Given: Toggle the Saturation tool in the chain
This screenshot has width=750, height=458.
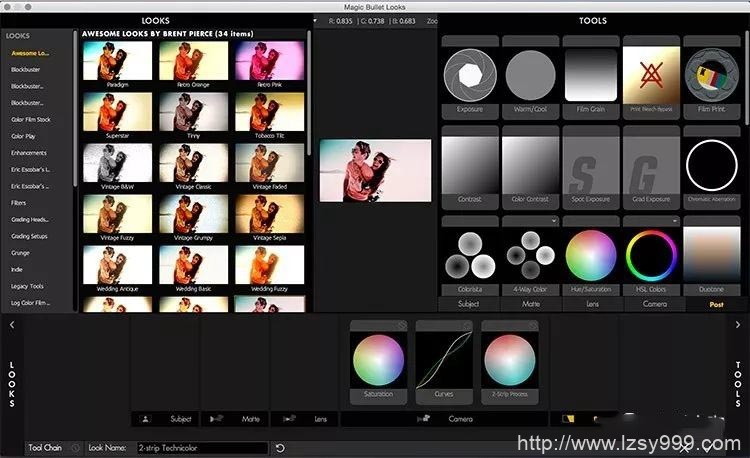Looking at the screenshot, I should pos(401,326).
